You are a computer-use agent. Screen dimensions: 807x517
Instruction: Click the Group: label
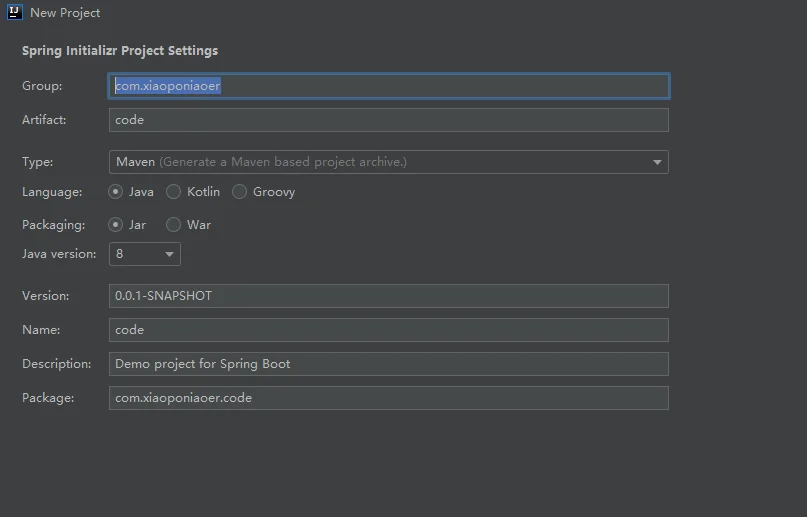[x=42, y=86]
